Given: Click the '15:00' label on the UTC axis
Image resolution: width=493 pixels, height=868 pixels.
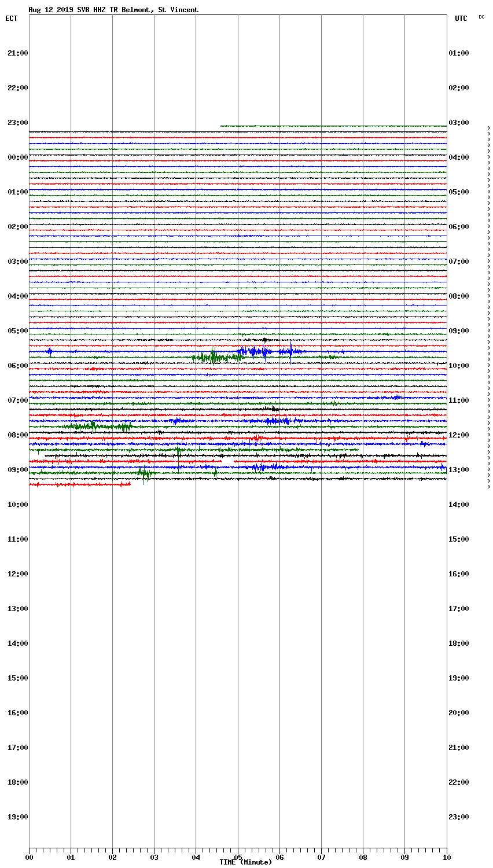Looking at the screenshot, I should [x=459, y=539].
